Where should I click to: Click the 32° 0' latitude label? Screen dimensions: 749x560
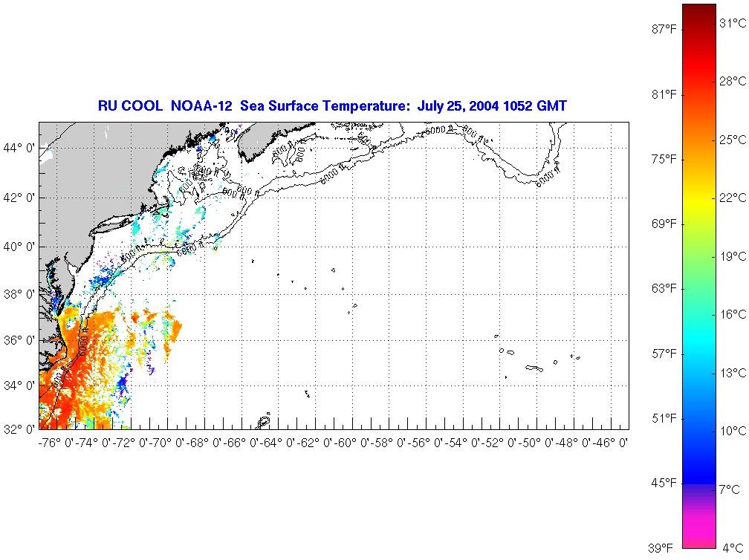click(x=19, y=429)
